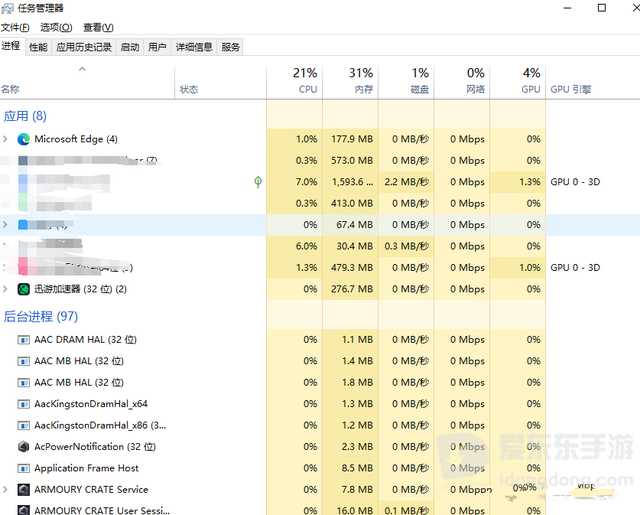Click the 1.3% GPU usage cell
Image resolution: width=640 pixels, height=515 pixels.
[518, 182]
